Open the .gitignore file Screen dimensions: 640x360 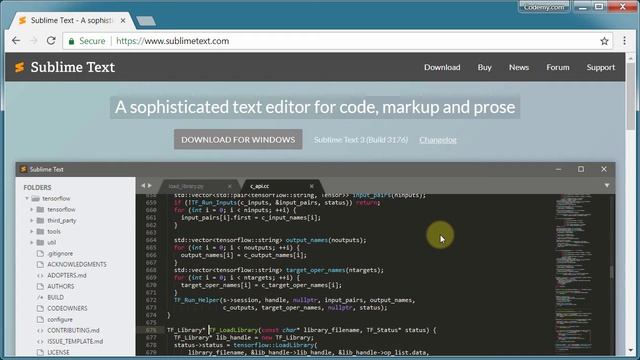pyautogui.click(x=60, y=253)
